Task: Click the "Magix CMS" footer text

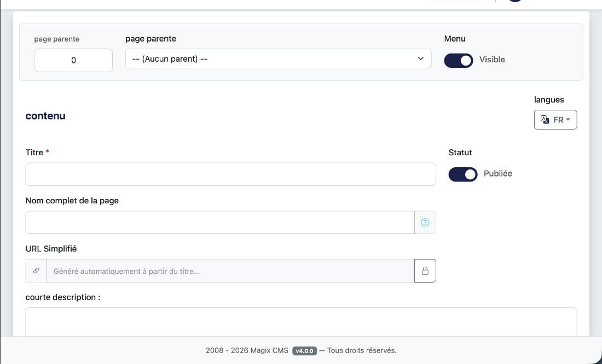Action: tap(270, 350)
